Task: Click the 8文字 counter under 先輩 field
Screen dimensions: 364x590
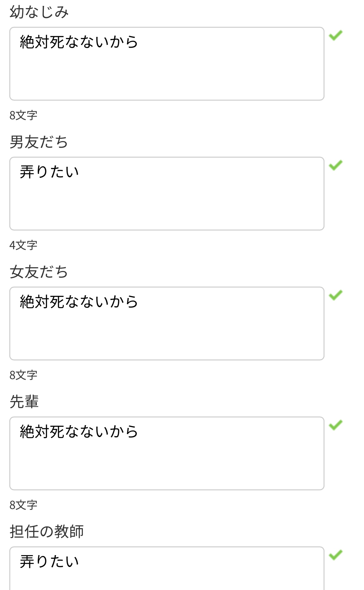Action: pyautogui.click(x=23, y=505)
